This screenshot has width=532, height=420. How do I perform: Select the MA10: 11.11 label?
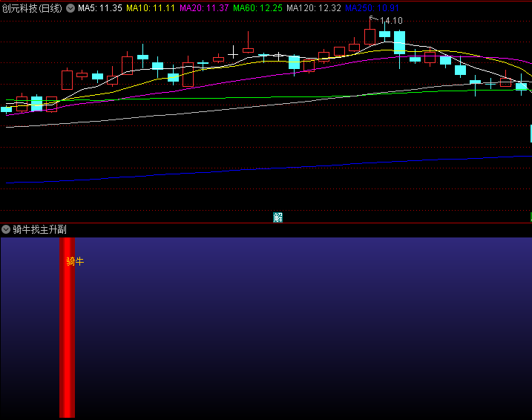pyautogui.click(x=151, y=8)
